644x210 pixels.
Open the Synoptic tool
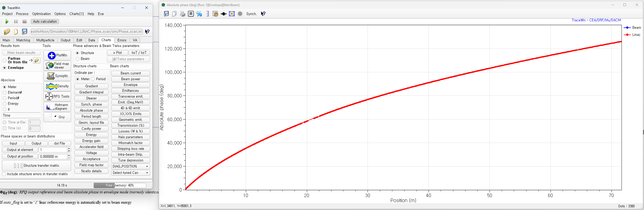(57, 76)
